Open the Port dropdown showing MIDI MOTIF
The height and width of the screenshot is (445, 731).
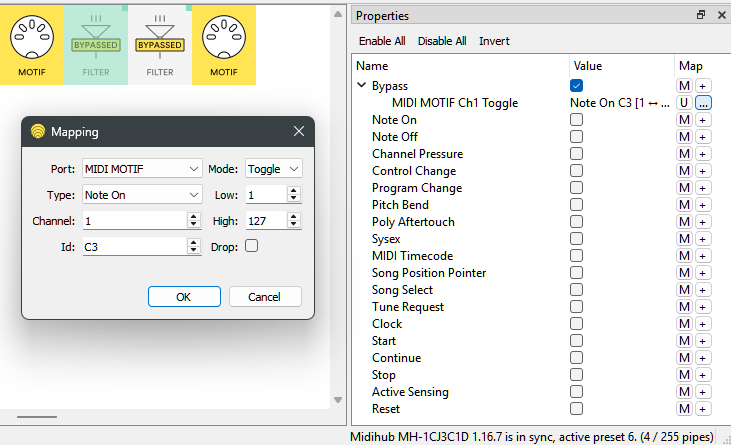(x=143, y=169)
